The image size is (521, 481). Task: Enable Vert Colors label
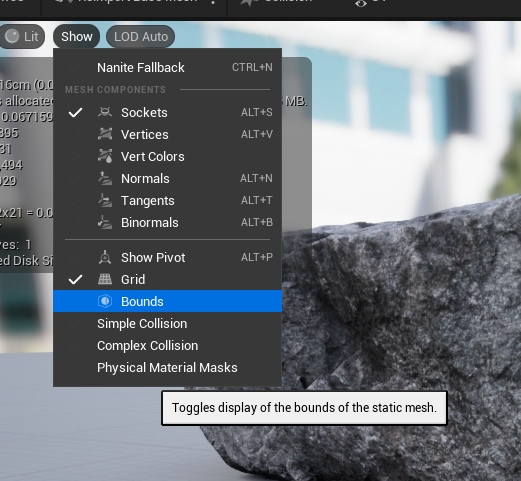coord(153,156)
